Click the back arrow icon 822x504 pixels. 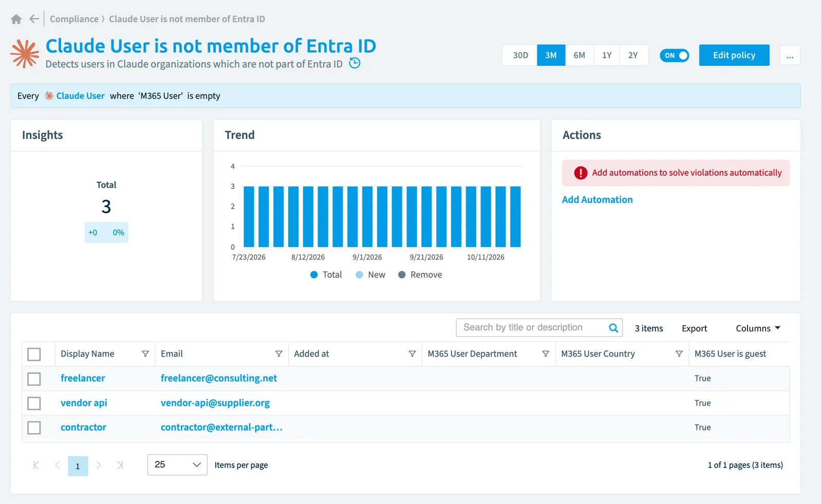click(34, 19)
